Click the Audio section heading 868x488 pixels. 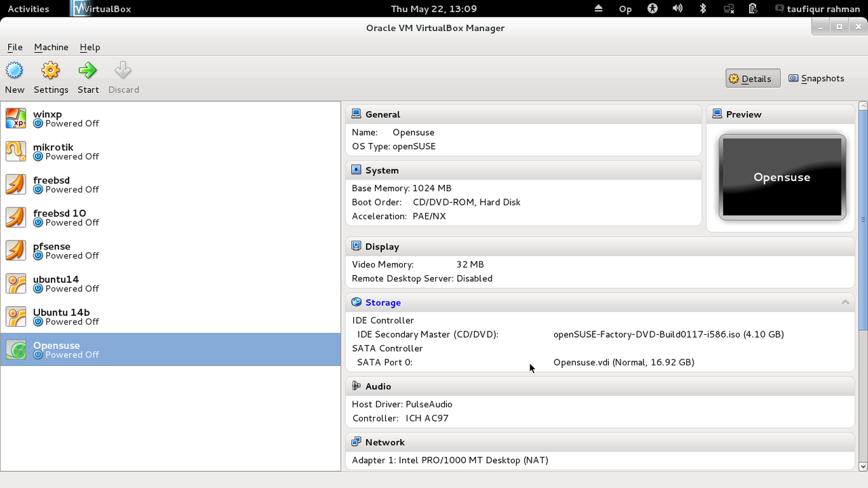[378, 386]
